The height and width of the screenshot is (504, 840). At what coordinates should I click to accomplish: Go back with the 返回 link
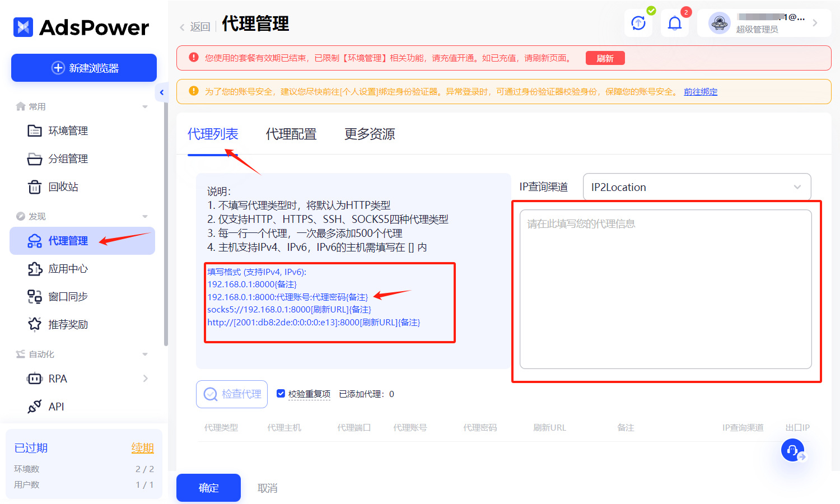pos(195,26)
